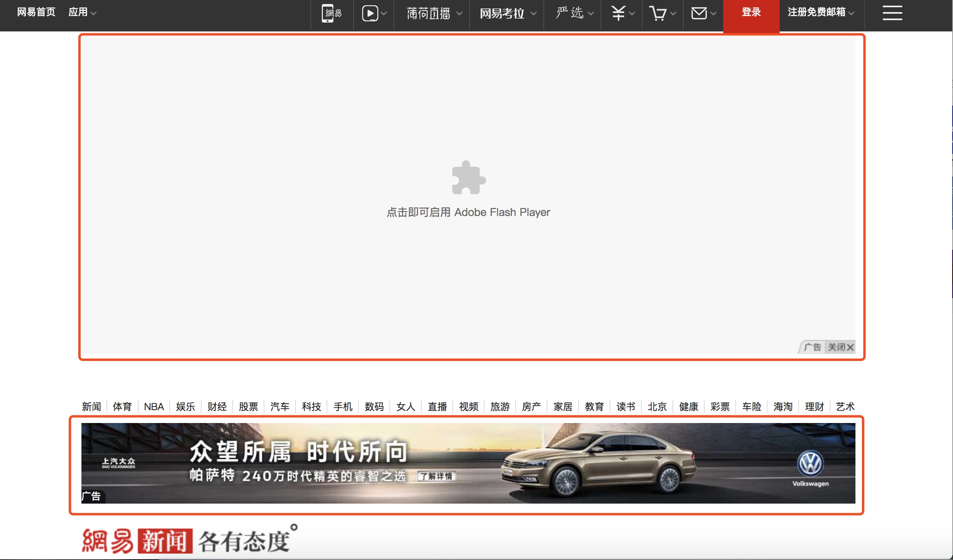The width and height of the screenshot is (953, 560).
Task: Expand the arrow beside the video play icon
Action: coord(384,14)
